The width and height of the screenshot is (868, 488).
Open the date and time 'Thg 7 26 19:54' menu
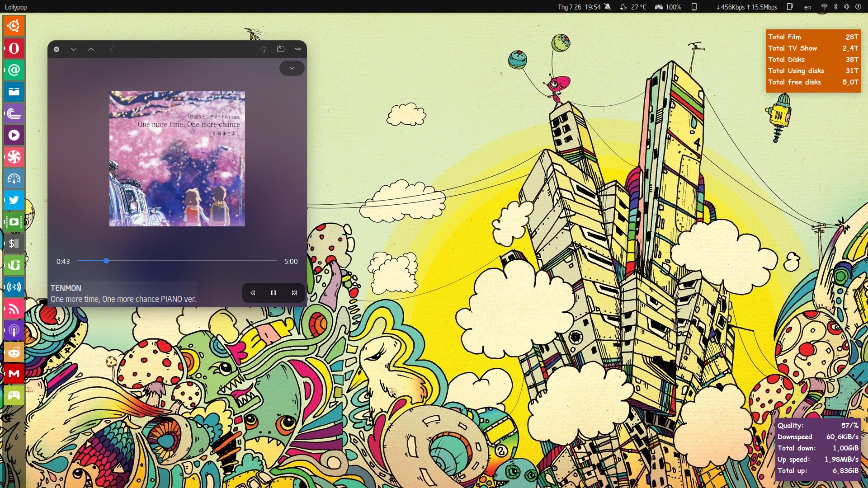(x=579, y=7)
